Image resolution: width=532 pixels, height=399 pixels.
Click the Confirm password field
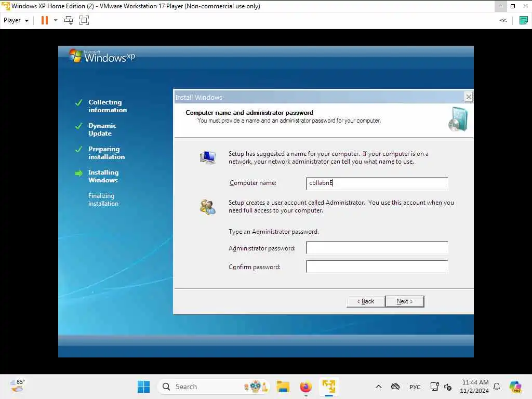pos(377,267)
